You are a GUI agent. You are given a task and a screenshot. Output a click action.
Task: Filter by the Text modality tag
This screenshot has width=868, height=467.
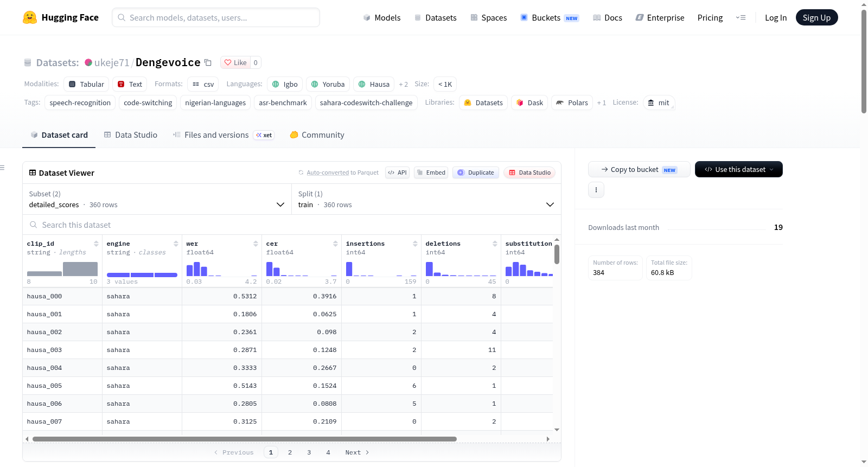(x=130, y=84)
